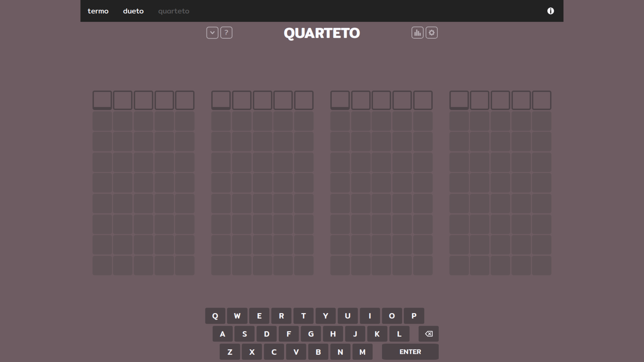The width and height of the screenshot is (644, 362).
Task: Tap the W key on keyboard
Action: click(x=237, y=316)
